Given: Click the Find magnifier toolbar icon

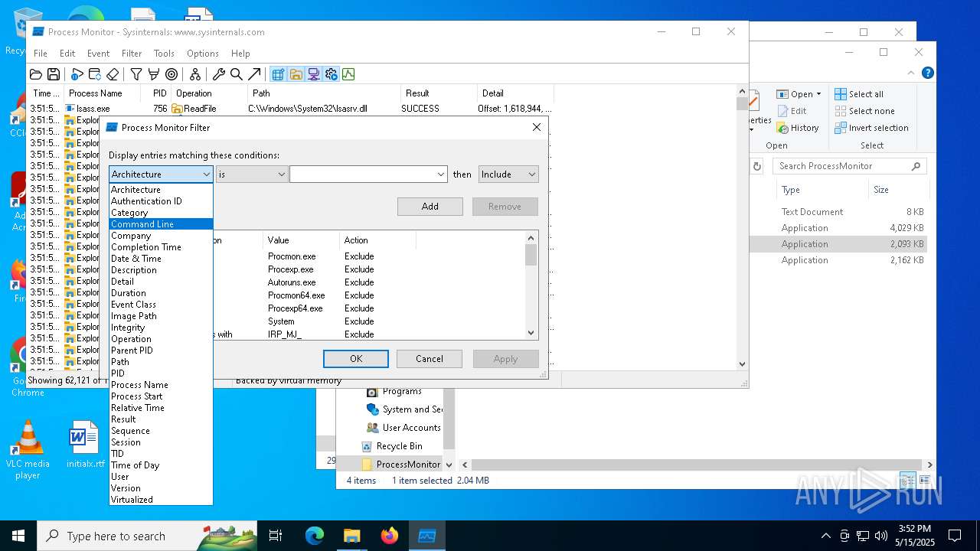Looking at the screenshot, I should coord(237,74).
